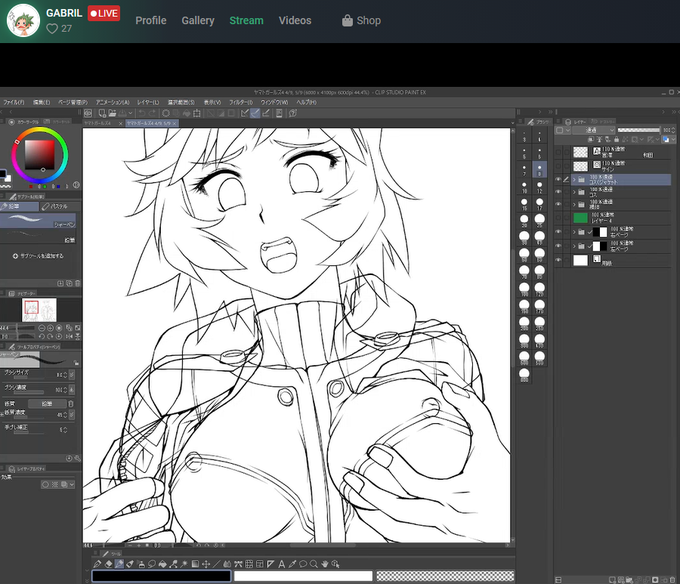
Task: Click the サブツールを追加する add sub tool button
Action: [38, 256]
